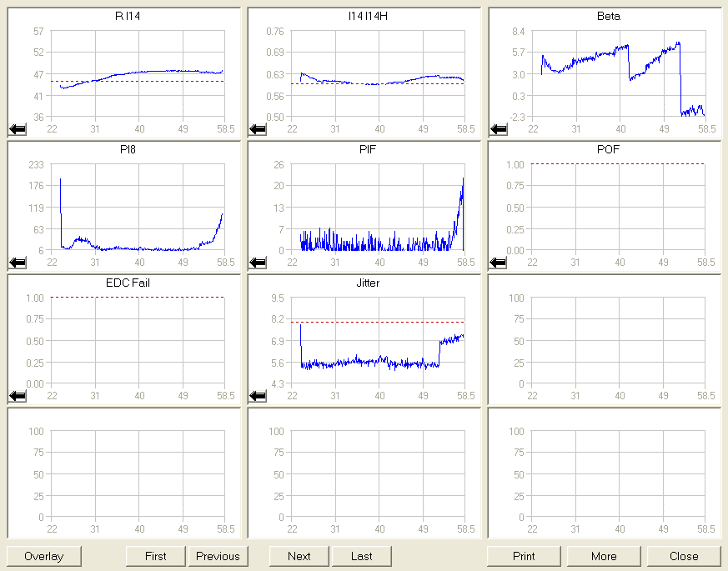Select the PI8 graph
Image resolution: width=728 pixels, height=571 pixels.
[x=124, y=206]
